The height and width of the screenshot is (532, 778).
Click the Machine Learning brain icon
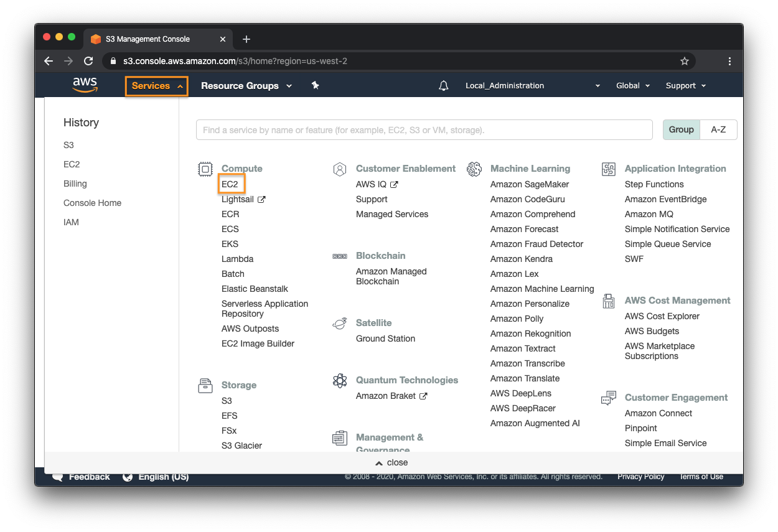coord(474,169)
